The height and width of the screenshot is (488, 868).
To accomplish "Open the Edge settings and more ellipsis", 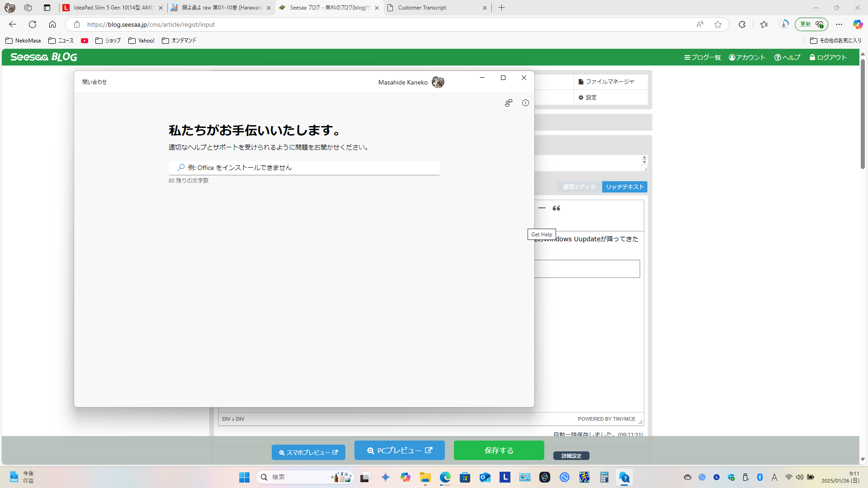I will (x=839, y=24).
